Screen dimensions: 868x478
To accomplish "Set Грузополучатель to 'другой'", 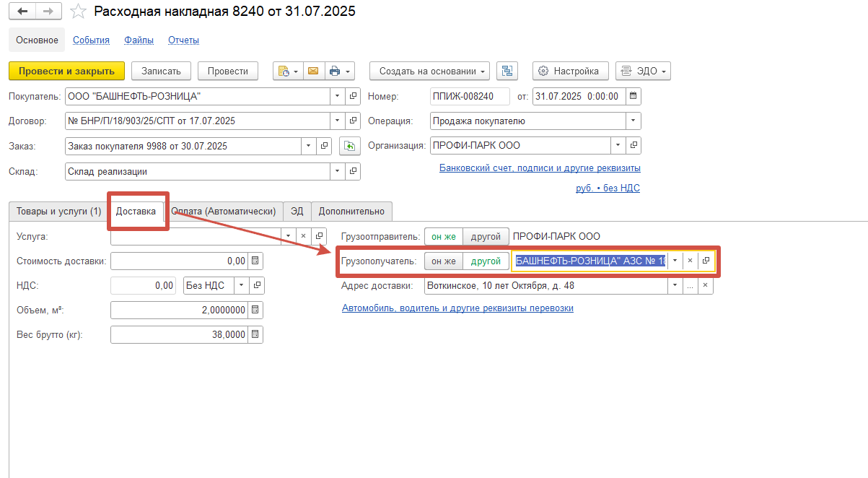I will coord(486,261).
